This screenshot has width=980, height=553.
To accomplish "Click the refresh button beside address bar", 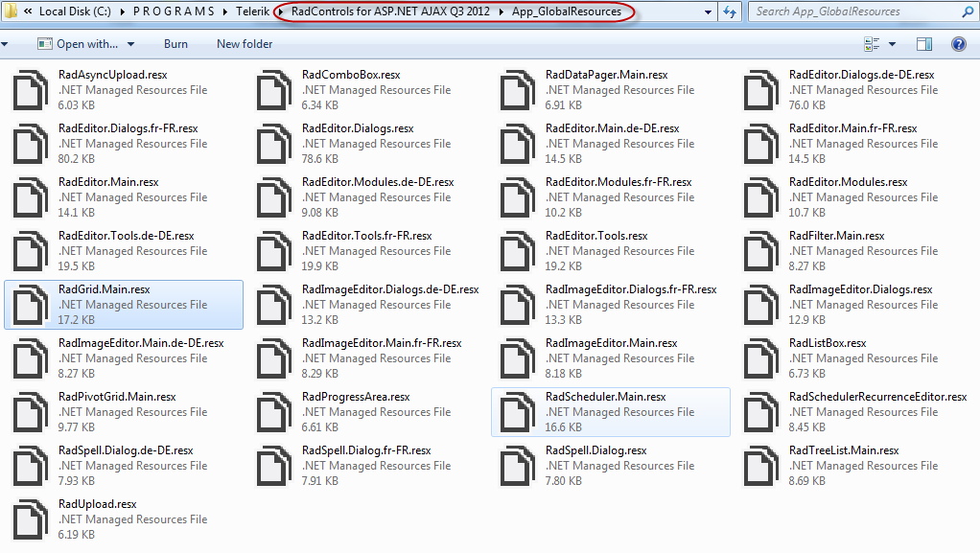I will click(x=730, y=12).
